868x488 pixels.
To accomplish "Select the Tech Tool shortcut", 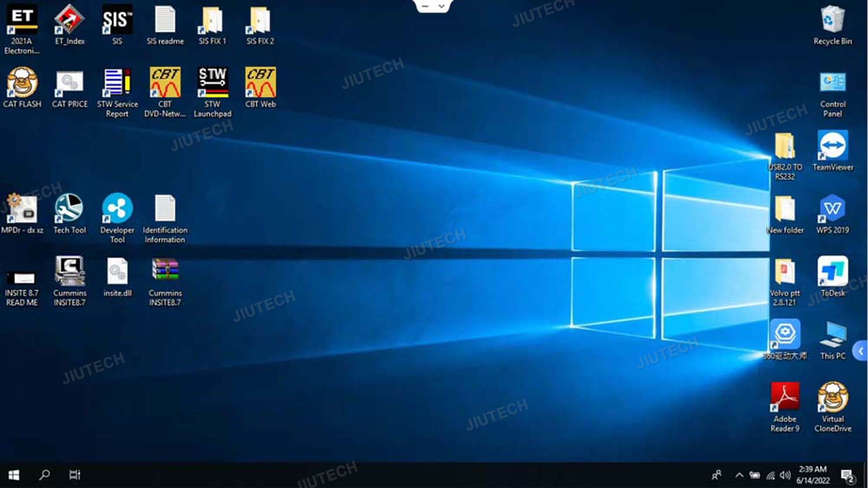I will click(x=69, y=209).
